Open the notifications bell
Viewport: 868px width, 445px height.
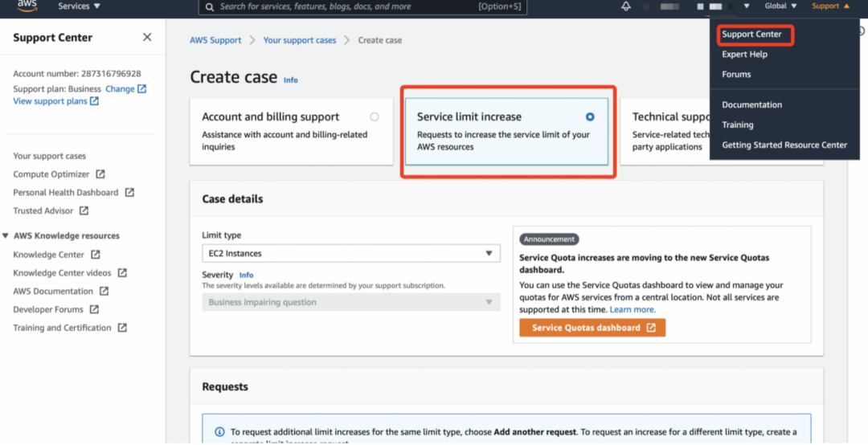click(626, 6)
